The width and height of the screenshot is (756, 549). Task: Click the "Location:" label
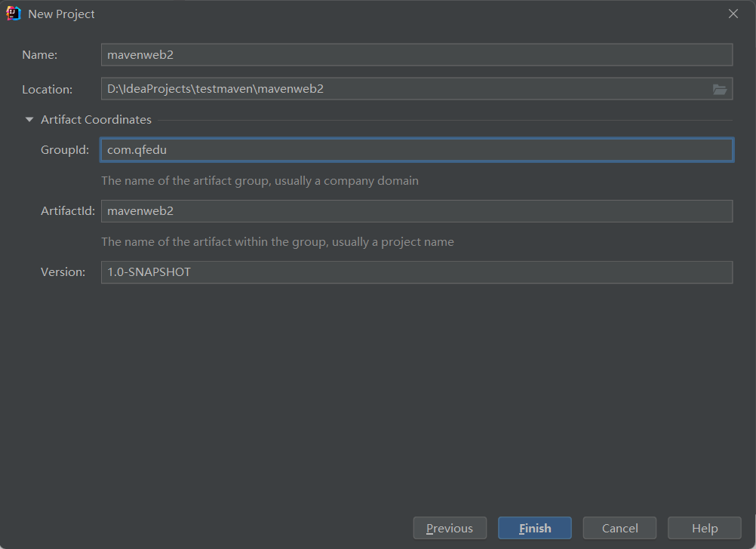pyautogui.click(x=48, y=89)
